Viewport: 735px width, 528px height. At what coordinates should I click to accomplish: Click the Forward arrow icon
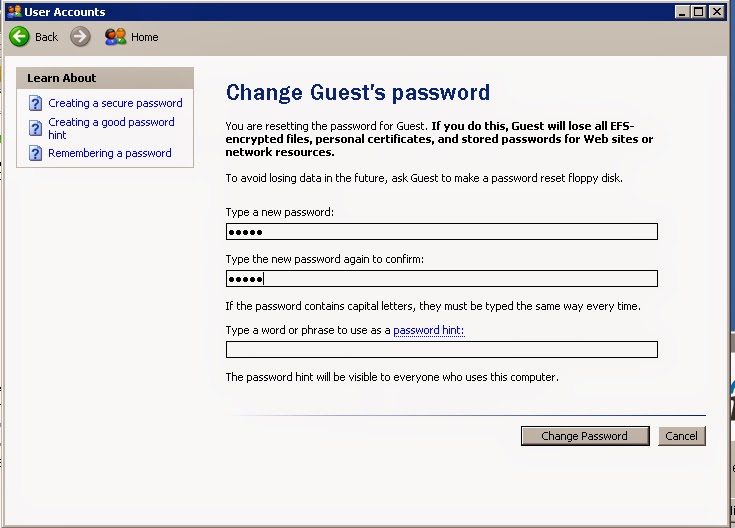point(80,37)
